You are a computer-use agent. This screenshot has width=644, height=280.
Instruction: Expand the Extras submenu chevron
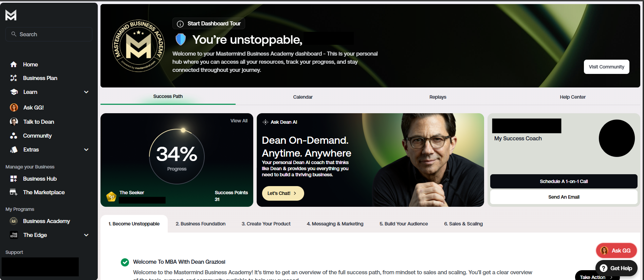coord(86,149)
